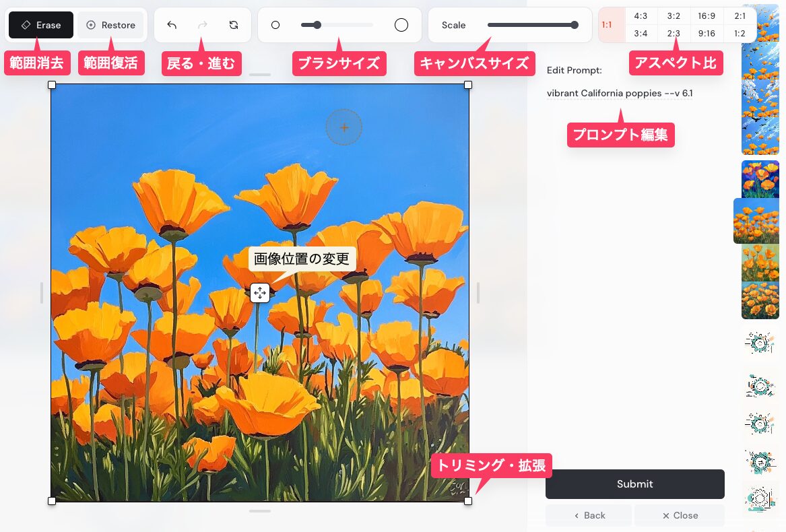786x532 pixels.
Task: Select the Erase tool
Action: (x=41, y=25)
